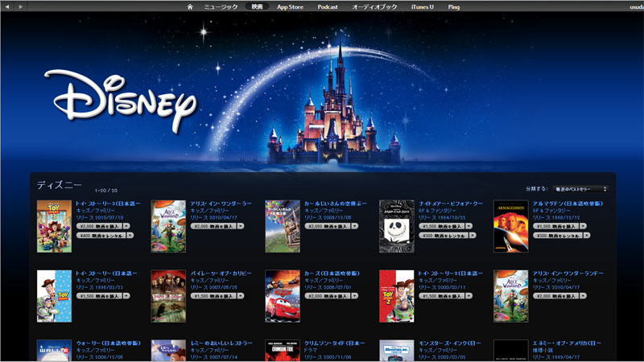Open the Cars movie poster
The image size is (644, 362).
click(283, 296)
